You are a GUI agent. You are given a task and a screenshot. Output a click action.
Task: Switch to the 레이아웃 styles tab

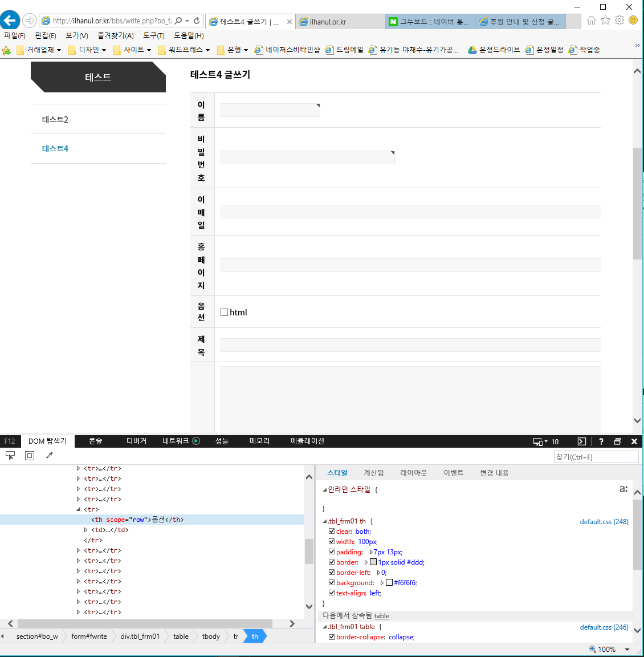coord(414,473)
